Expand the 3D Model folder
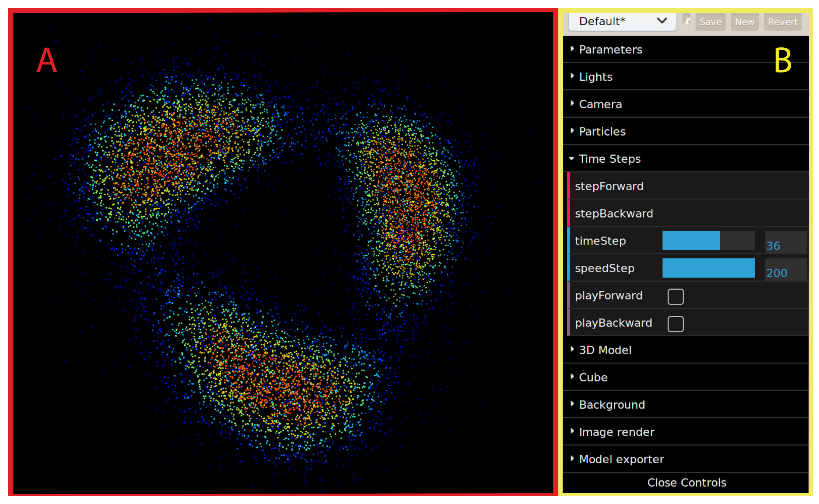The width and height of the screenshot is (819, 504). [x=605, y=350]
